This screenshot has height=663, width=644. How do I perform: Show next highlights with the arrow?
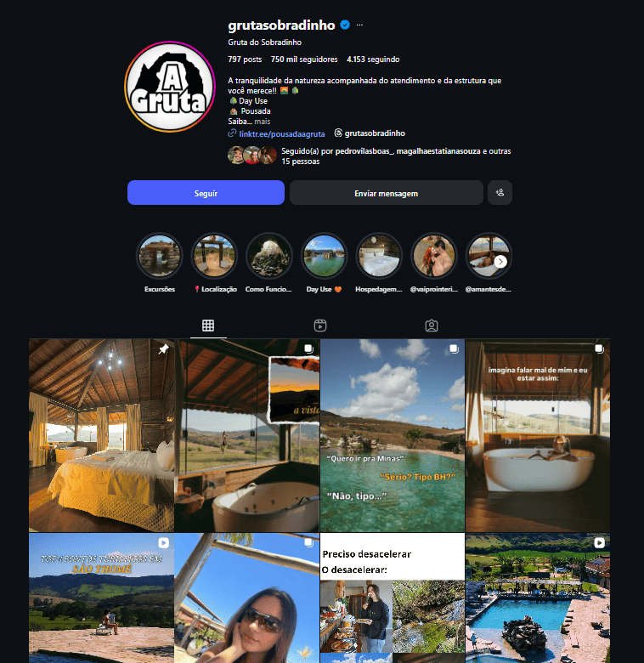point(500,262)
